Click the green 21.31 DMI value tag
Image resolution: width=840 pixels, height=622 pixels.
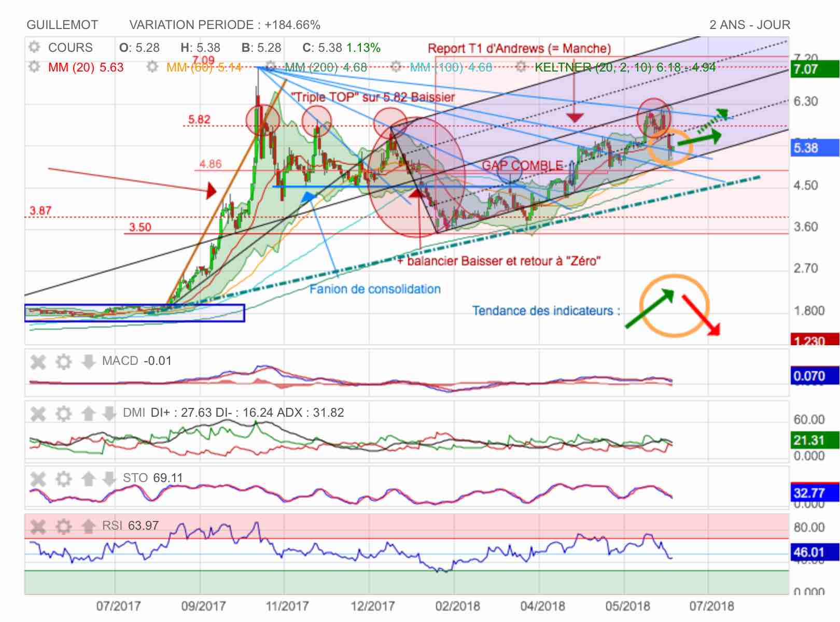click(x=814, y=441)
